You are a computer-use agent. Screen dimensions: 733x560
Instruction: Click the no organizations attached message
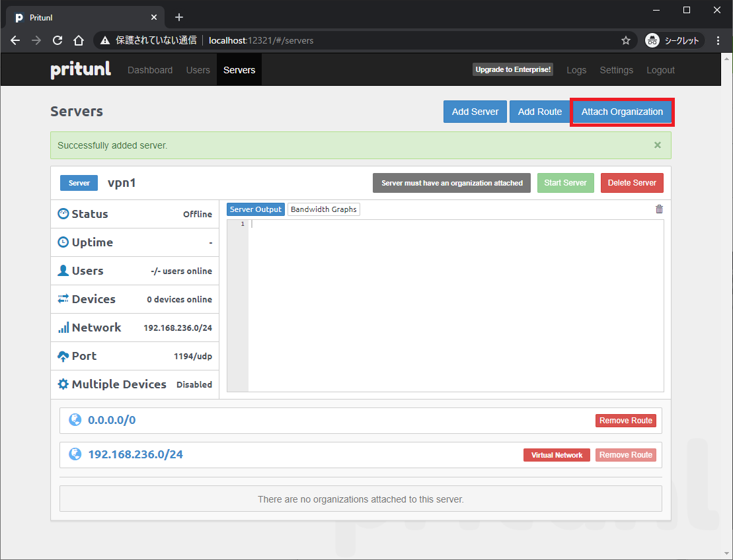(360, 499)
